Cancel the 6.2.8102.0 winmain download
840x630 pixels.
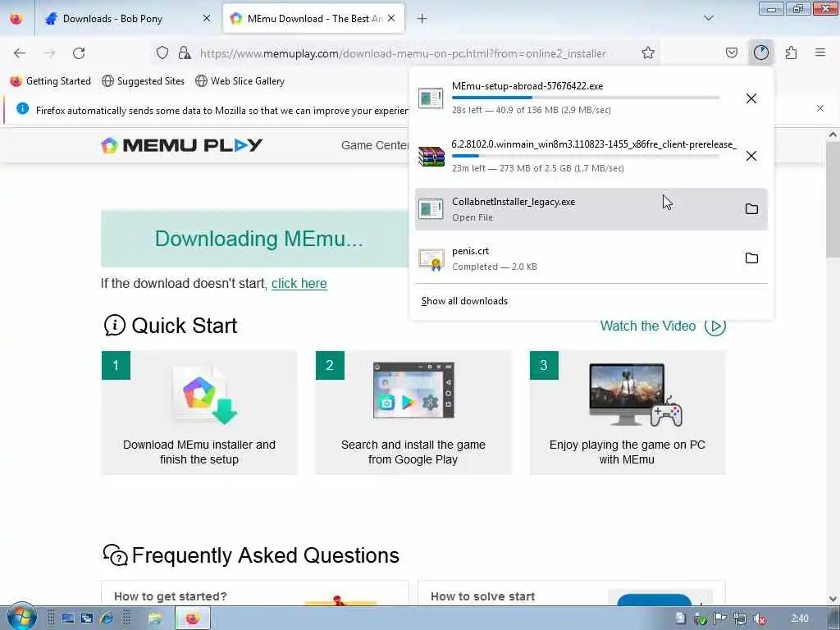tap(751, 156)
